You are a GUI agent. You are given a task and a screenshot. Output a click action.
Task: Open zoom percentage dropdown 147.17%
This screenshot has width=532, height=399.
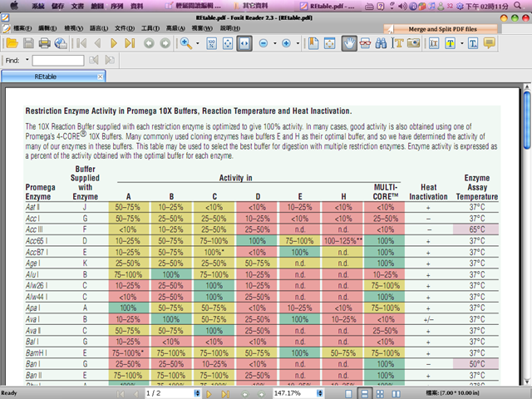click(319, 393)
